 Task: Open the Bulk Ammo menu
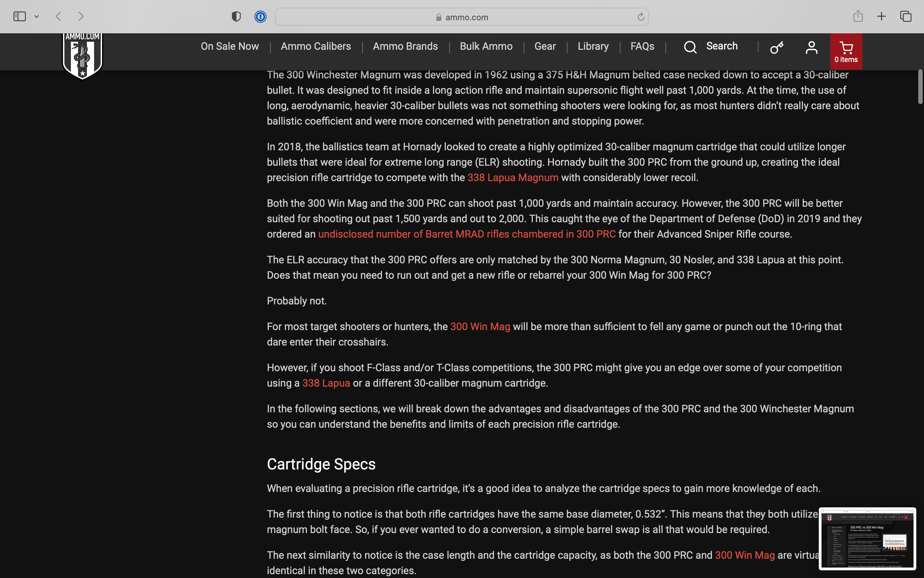tap(486, 46)
